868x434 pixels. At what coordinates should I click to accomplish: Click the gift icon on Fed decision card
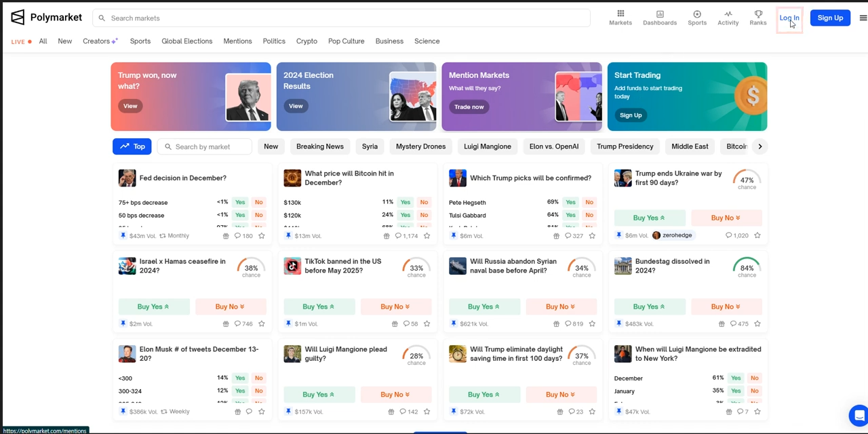pyautogui.click(x=226, y=236)
